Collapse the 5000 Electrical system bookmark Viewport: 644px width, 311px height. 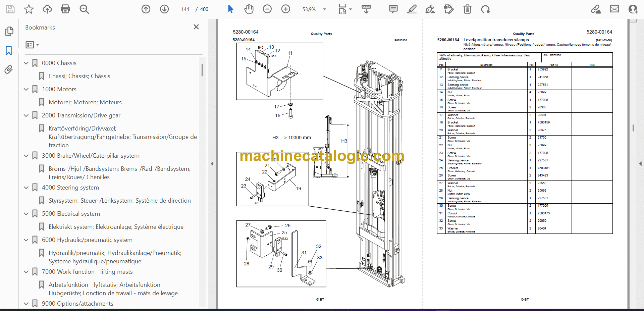pos(26,213)
